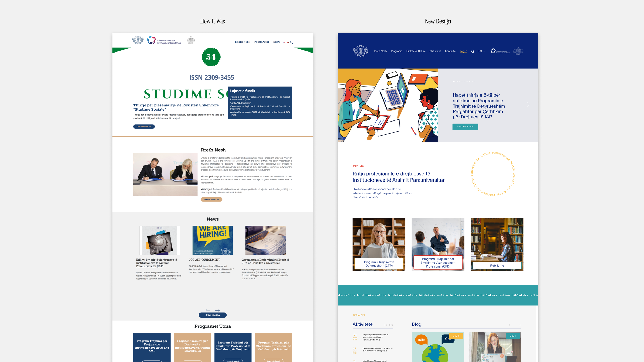The width and height of the screenshot is (644, 362).
Task: Open the EN language dropdown
Action: click(481, 51)
